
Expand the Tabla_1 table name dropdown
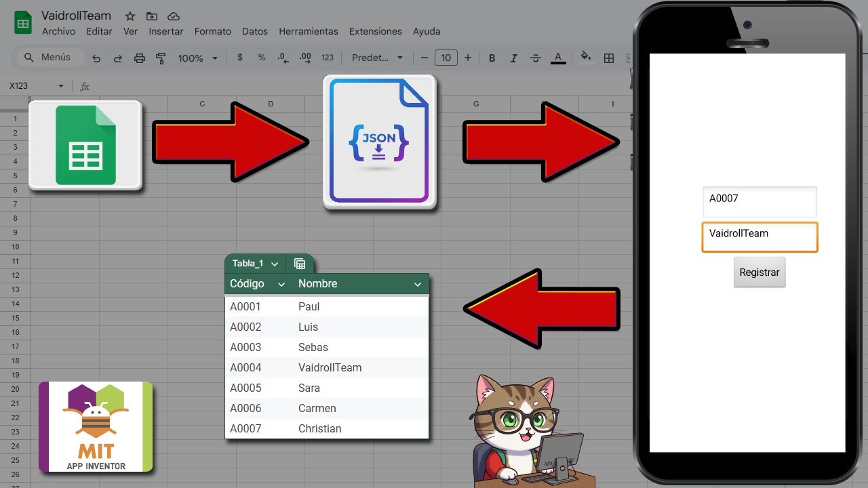click(x=275, y=264)
